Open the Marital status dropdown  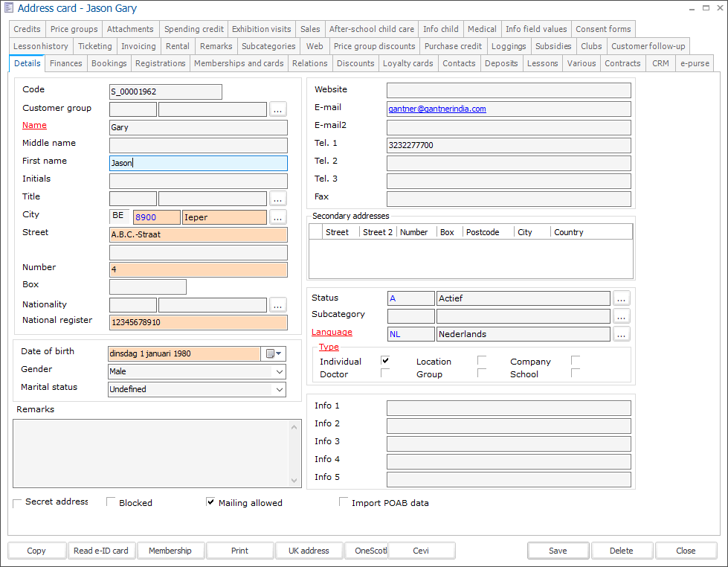click(x=279, y=389)
